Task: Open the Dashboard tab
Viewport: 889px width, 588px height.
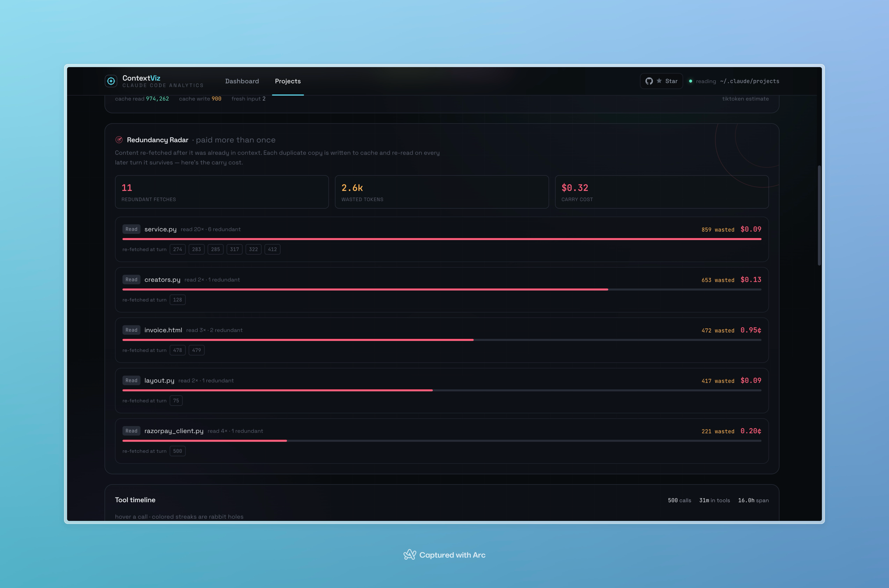Action: point(242,81)
